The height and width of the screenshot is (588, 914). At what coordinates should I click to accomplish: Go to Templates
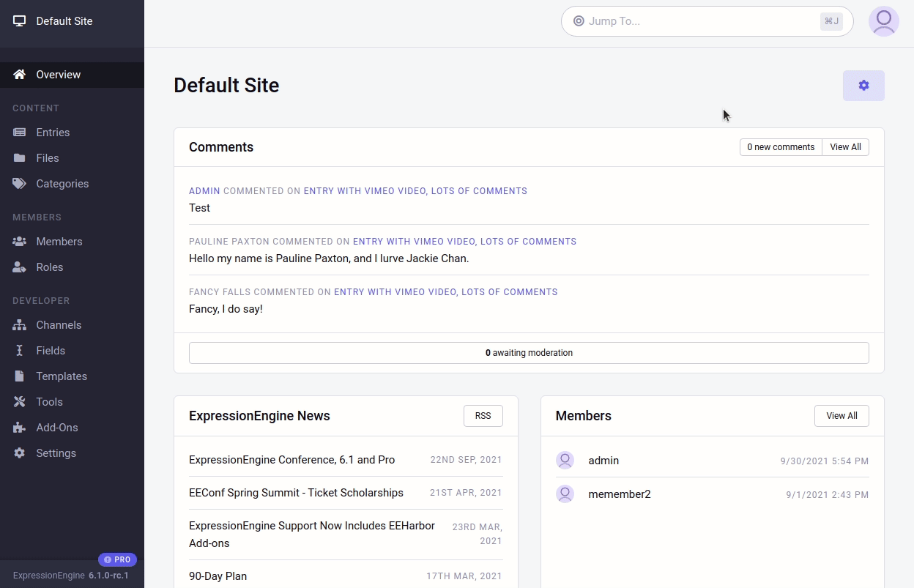click(72, 376)
